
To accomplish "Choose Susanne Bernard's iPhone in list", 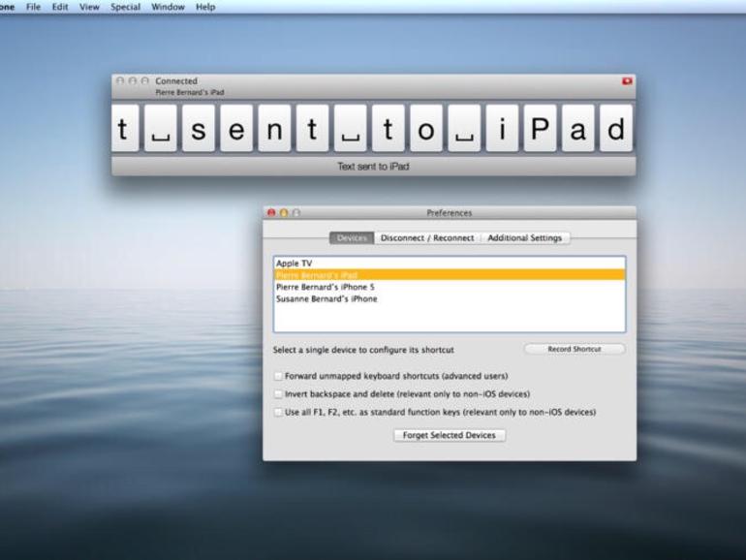I will 450,299.
